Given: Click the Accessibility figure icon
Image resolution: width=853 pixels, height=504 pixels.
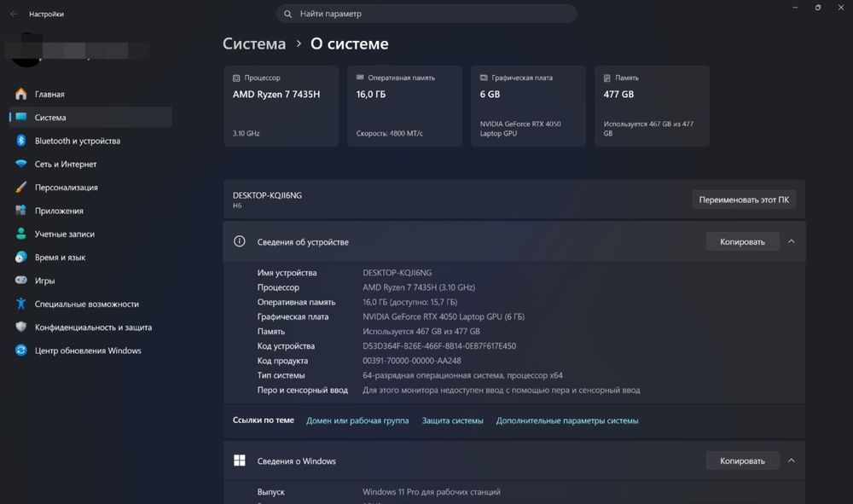Looking at the screenshot, I should coord(20,304).
